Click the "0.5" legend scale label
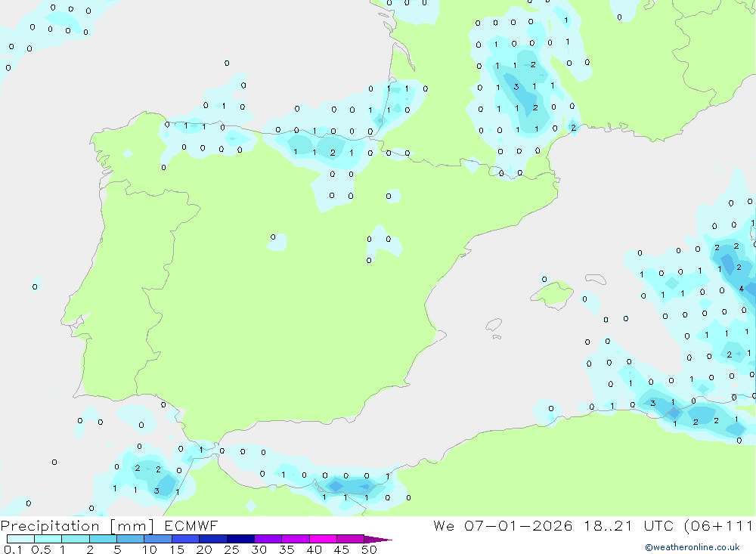 (x=41, y=549)
